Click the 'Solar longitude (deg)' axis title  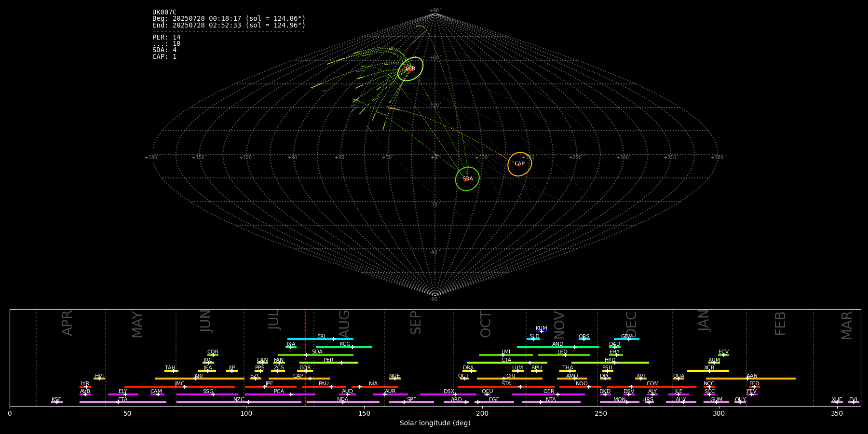(435, 423)
